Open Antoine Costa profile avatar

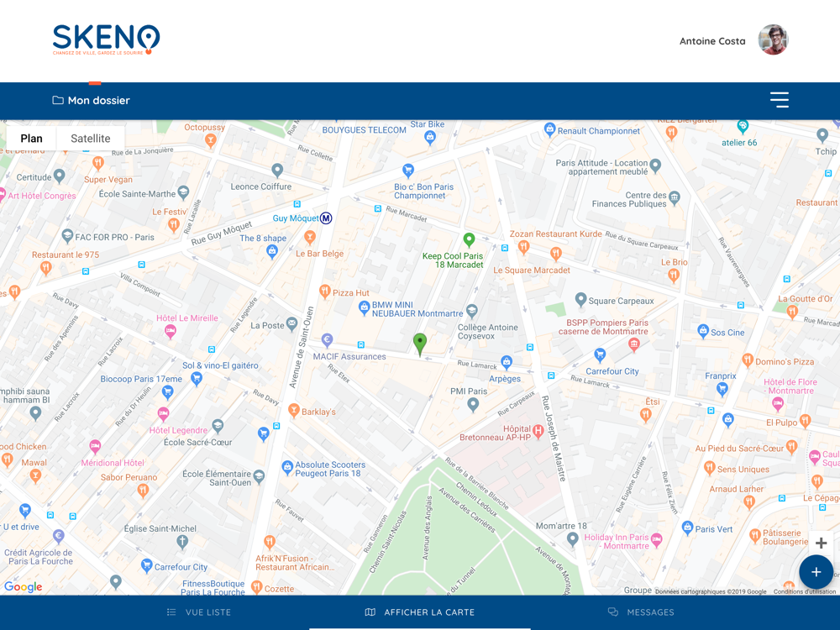[x=773, y=39]
